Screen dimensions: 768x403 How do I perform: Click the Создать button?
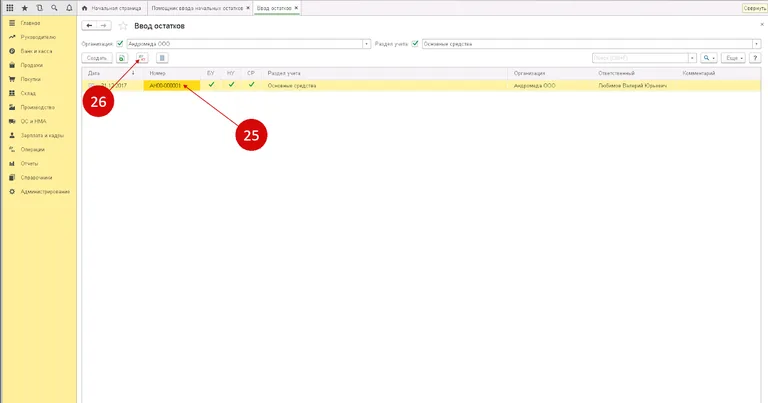point(97,59)
